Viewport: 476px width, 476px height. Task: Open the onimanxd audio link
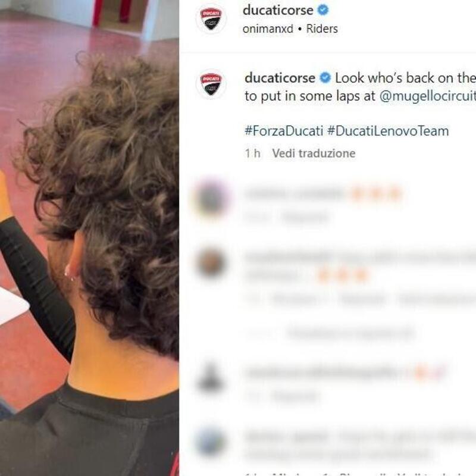268,29
